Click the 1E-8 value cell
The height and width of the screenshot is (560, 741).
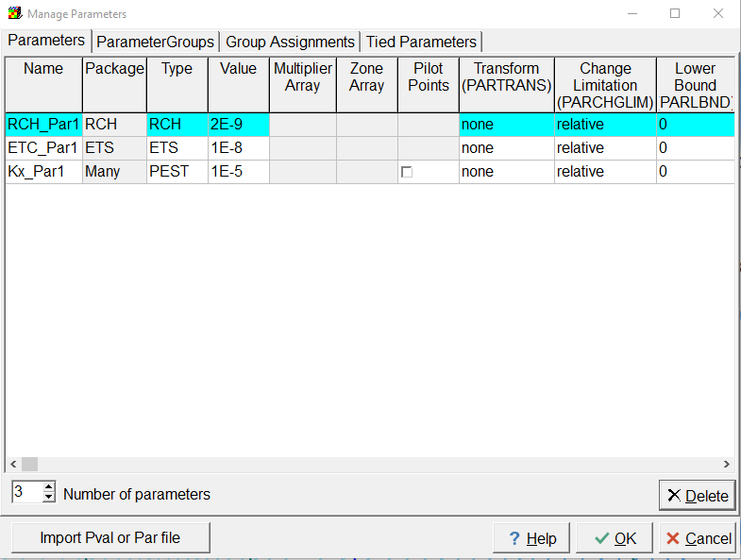click(x=239, y=148)
